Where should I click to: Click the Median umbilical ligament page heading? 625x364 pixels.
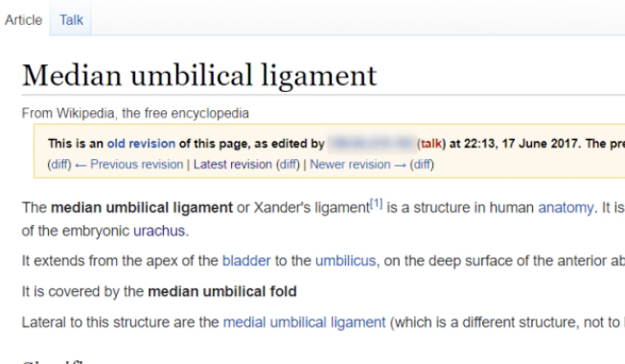[199, 76]
